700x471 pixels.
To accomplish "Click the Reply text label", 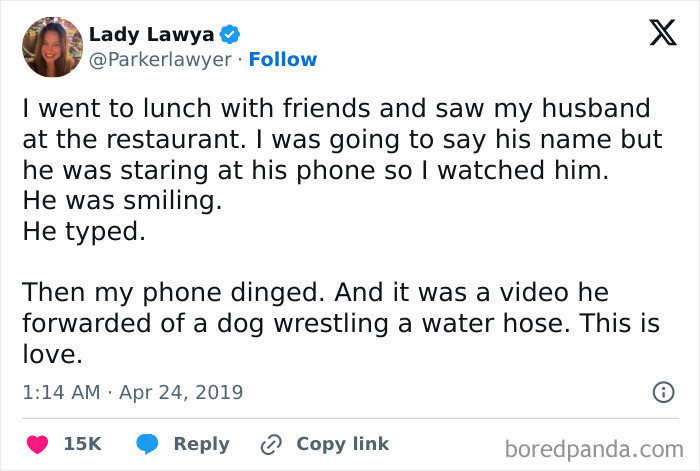I will click(201, 444).
